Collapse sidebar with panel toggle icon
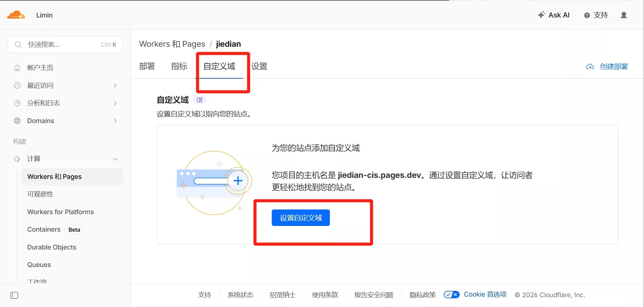The image size is (644, 307). [x=14, y=296]
